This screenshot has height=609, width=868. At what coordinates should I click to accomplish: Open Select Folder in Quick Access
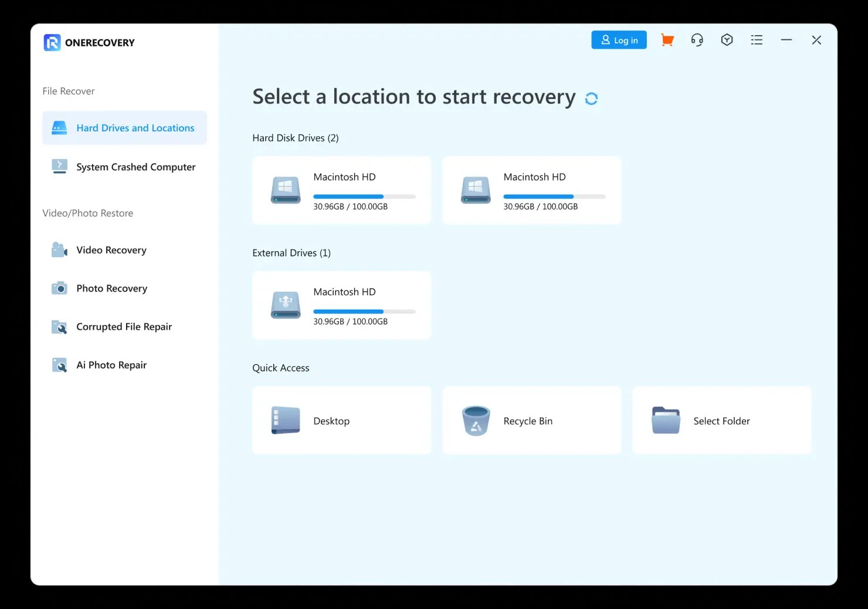click(721, 421)
